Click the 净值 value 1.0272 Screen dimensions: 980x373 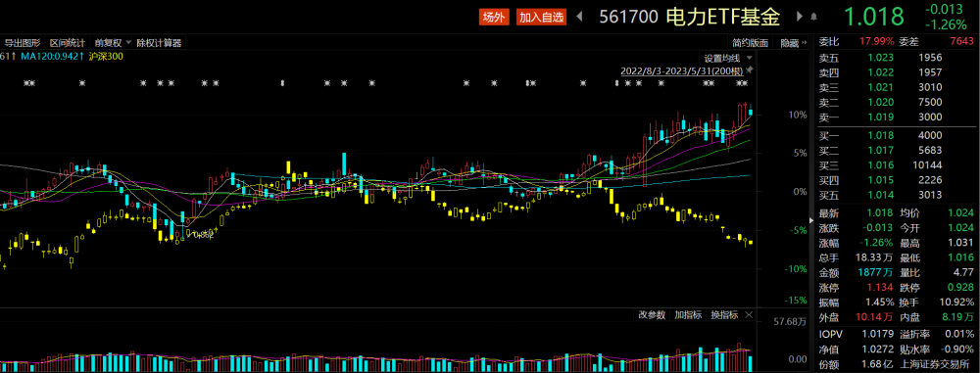pos(877,350)
